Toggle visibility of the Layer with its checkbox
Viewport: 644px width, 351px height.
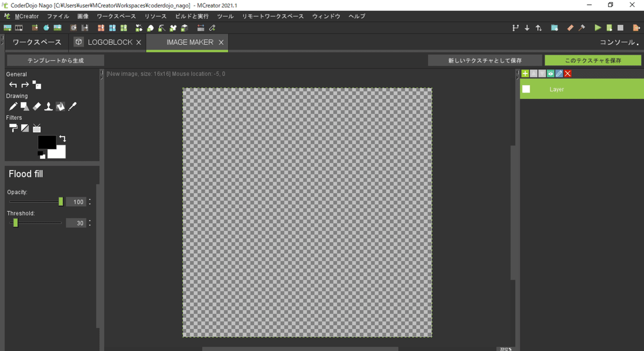(x=526, y=89)
